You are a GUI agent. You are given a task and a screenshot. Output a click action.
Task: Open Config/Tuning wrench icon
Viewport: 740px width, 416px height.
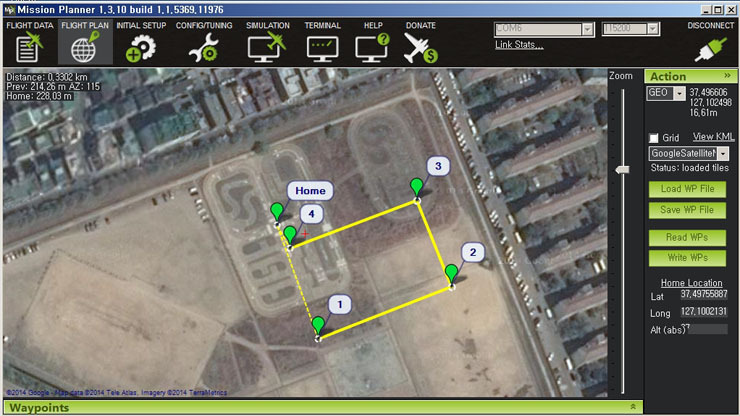click(203, 49)
